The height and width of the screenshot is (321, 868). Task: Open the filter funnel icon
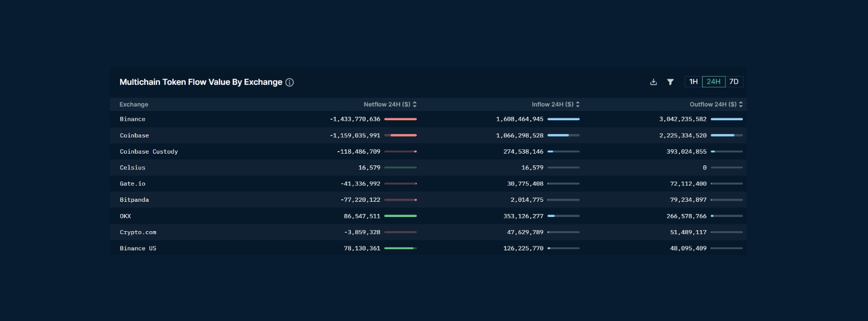tap(670, 82)
